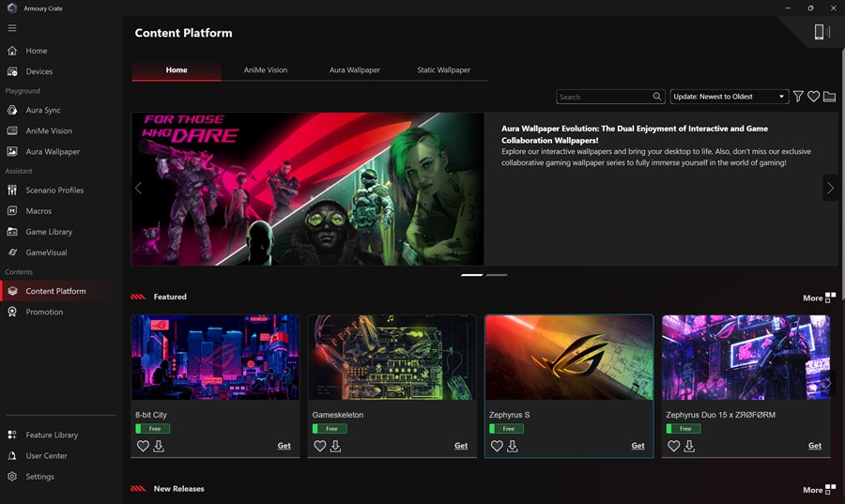845x504 pixels.
Task: Expand New Releases with More
Action: click(x=818, y=489)
